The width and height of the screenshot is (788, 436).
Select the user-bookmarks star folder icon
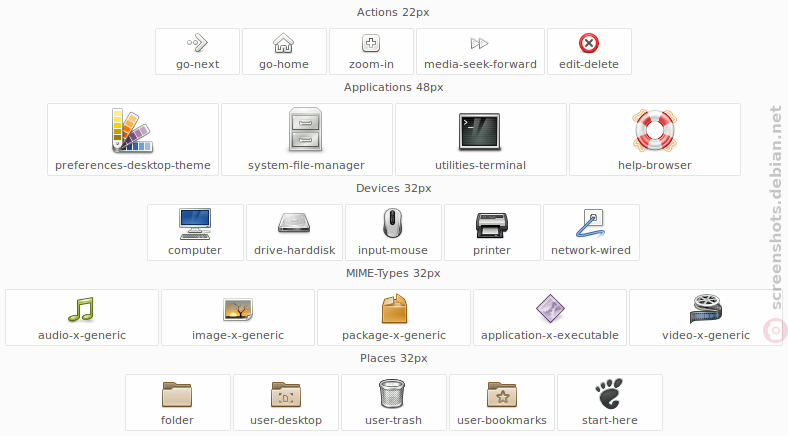click(x=502, y=394)
